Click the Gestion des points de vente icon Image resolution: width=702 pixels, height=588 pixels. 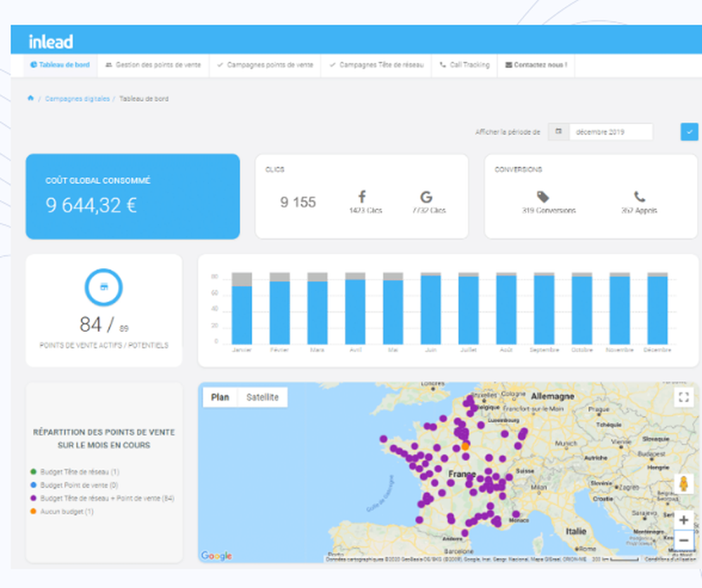point(109,65)
